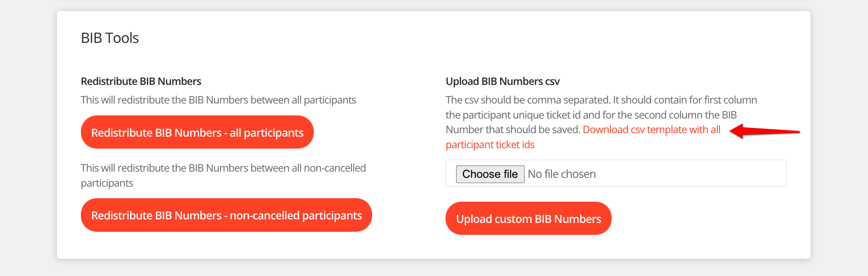Image resolution: width=868 pixels, height=276 pixels.
Task: Click Upload custom BIB Numbers button
Action: click(528, 218)
